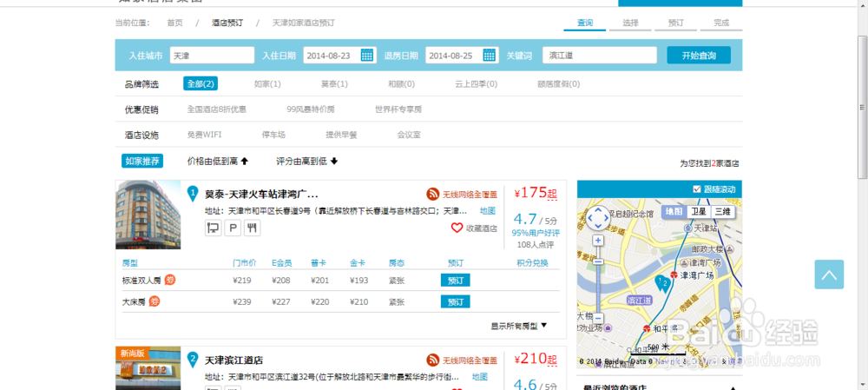
Task: Open the check-in date calendar icon
Action: click(x=366, y=55)
